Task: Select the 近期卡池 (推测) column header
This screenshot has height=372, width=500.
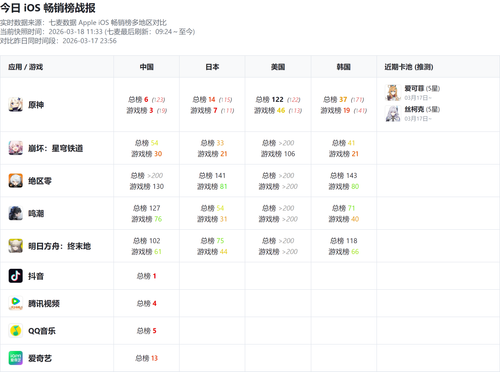Action: 409,67
